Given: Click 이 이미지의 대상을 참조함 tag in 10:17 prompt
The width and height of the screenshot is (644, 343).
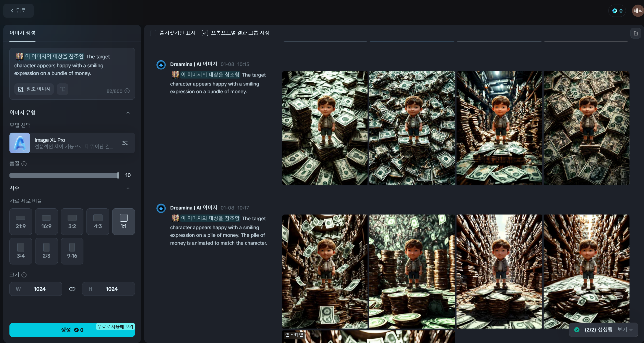Looking at the screenshot, I should [x=210, y=218].
